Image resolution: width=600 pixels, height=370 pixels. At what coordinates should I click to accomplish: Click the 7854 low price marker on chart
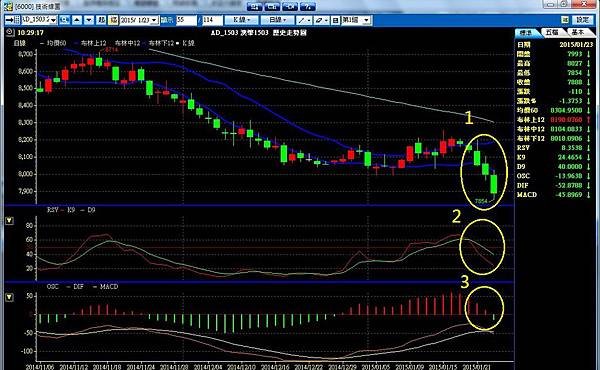click(x=481, y=201)
